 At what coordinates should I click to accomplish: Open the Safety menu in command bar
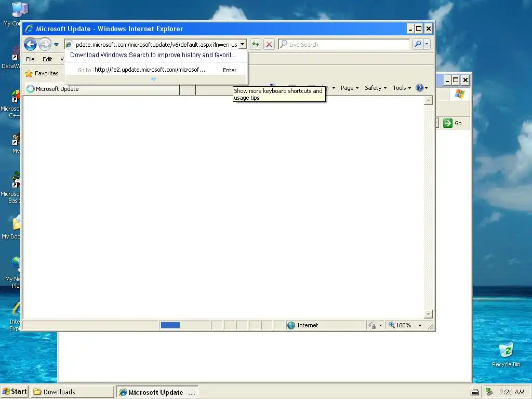(x=376, y=88)
